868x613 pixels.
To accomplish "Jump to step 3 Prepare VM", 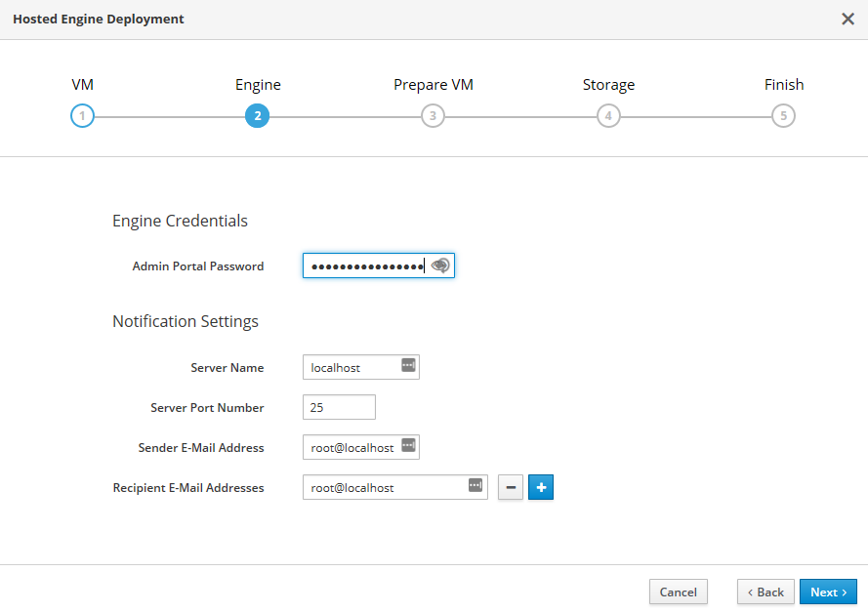I will click(x=433, y=116).
